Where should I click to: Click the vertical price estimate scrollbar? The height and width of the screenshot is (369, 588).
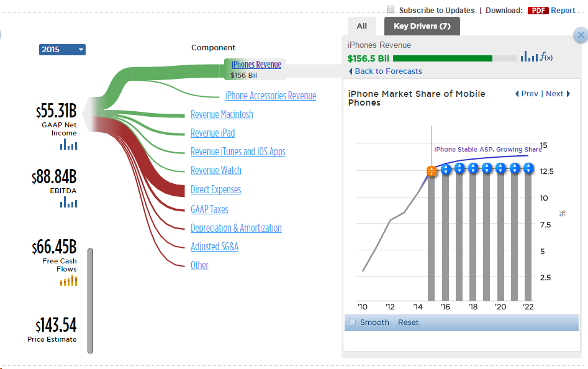coord(91,301)
